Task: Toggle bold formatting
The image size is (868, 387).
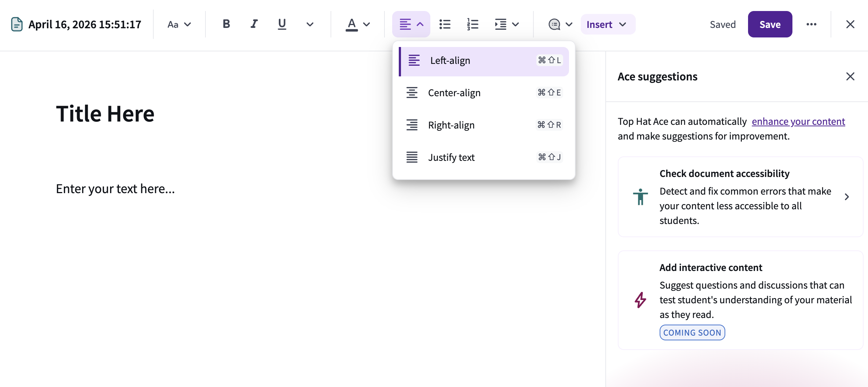Action: (x=226, y=24)
